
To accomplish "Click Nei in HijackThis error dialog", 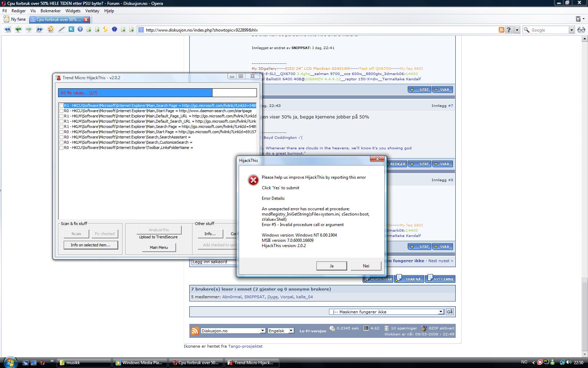I will tap(366, 266).
